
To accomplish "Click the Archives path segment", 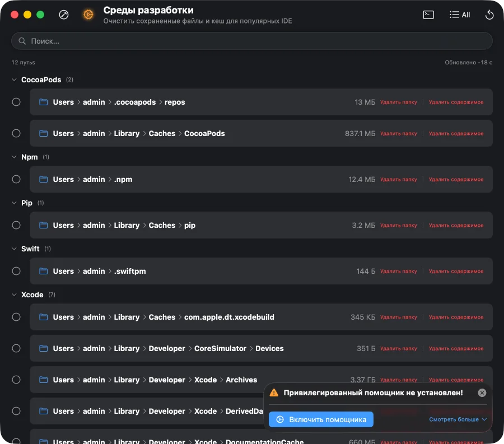I will pyautogui.click(x=241, y=380).
